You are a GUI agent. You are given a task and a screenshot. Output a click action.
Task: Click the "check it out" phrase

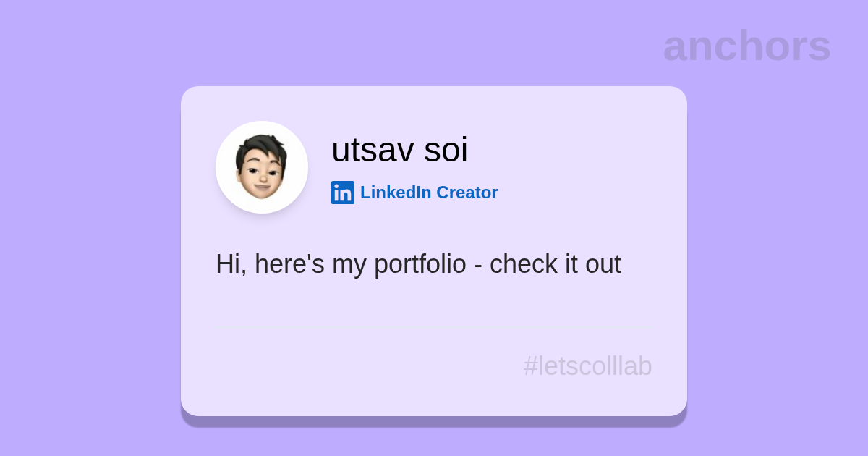coord(555,264)
